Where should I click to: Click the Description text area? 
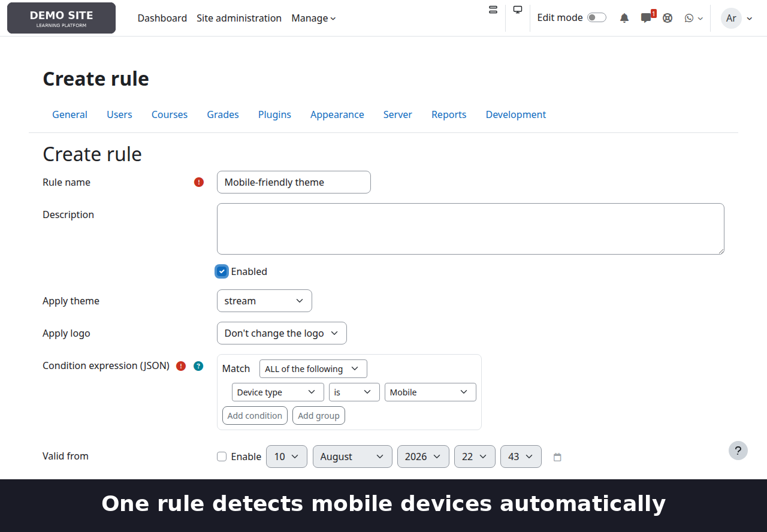click(x=470, y=229)
